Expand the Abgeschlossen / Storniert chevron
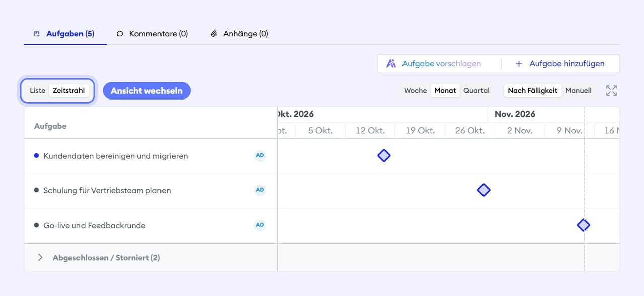Image resolution: width=644 pixels, height=296 pixels. pyautogui.click(x=40, y=257)
